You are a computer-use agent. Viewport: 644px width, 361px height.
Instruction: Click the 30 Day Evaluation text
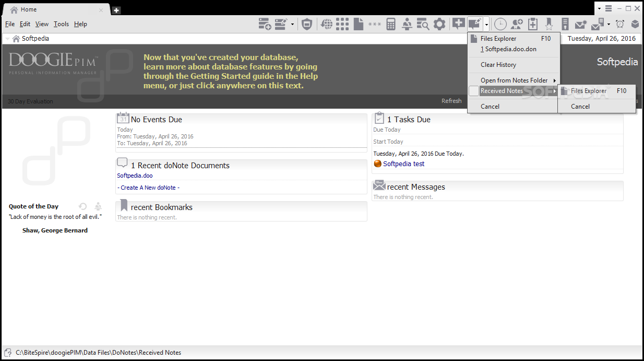(x=30, y=101)
